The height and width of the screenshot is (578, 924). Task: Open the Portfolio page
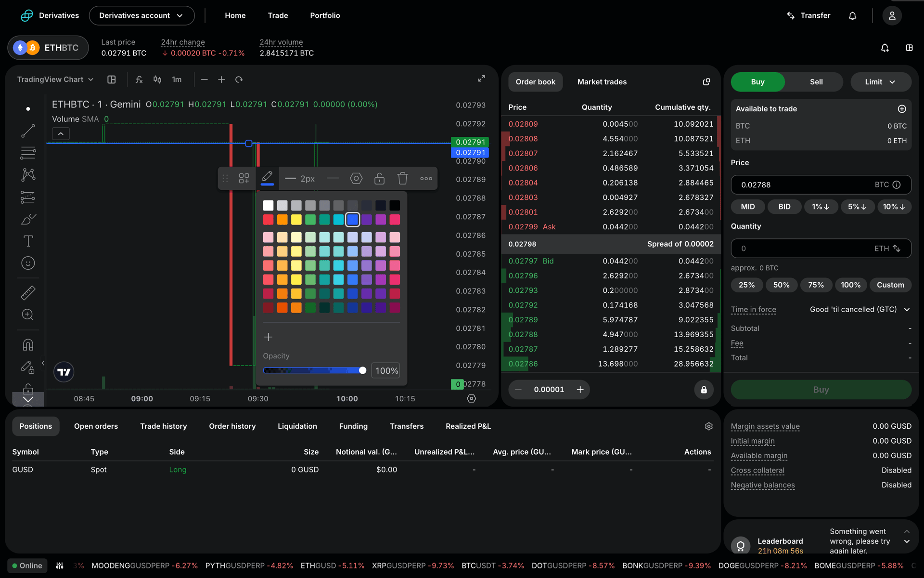coord(325,16)
